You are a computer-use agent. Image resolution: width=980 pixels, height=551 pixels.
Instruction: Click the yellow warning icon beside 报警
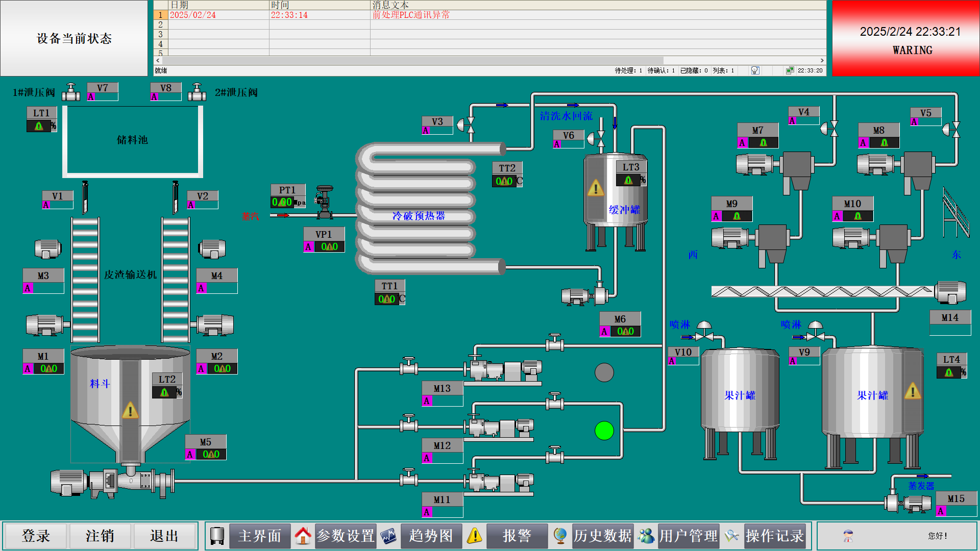point(475,536)
